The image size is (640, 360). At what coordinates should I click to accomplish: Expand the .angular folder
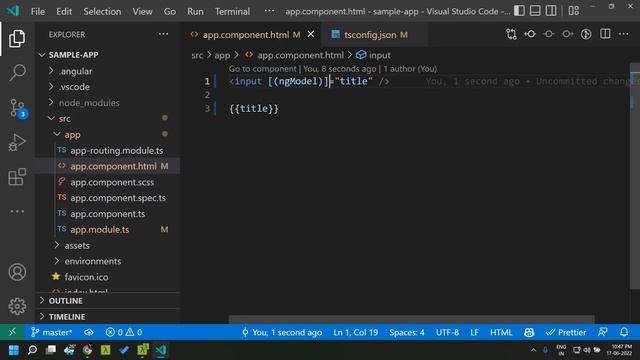click(108, 71)
